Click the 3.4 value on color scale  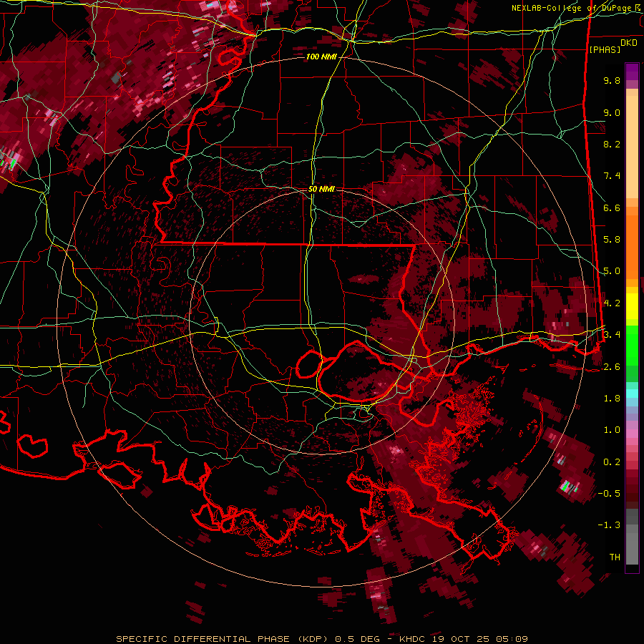[612, 335]
